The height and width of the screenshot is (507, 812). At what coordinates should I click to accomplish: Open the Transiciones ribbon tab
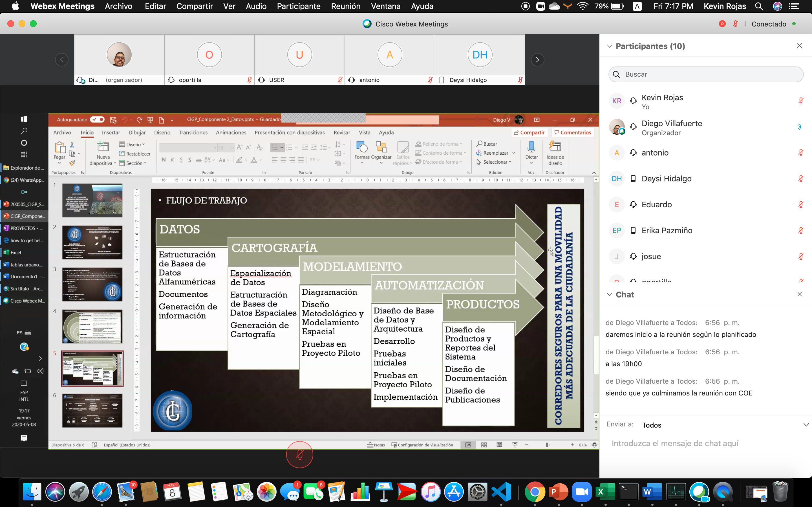tap(193, 132)
